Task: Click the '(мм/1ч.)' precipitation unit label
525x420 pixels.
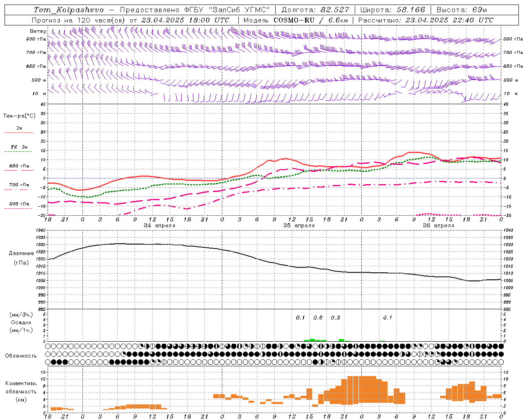Action: coord(21,330)
